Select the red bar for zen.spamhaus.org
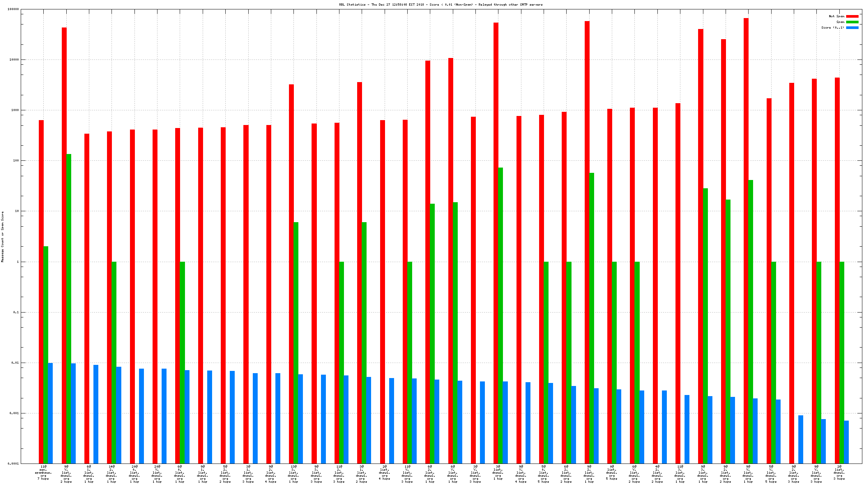The image size is (868, 488). [x=41, y=292]
